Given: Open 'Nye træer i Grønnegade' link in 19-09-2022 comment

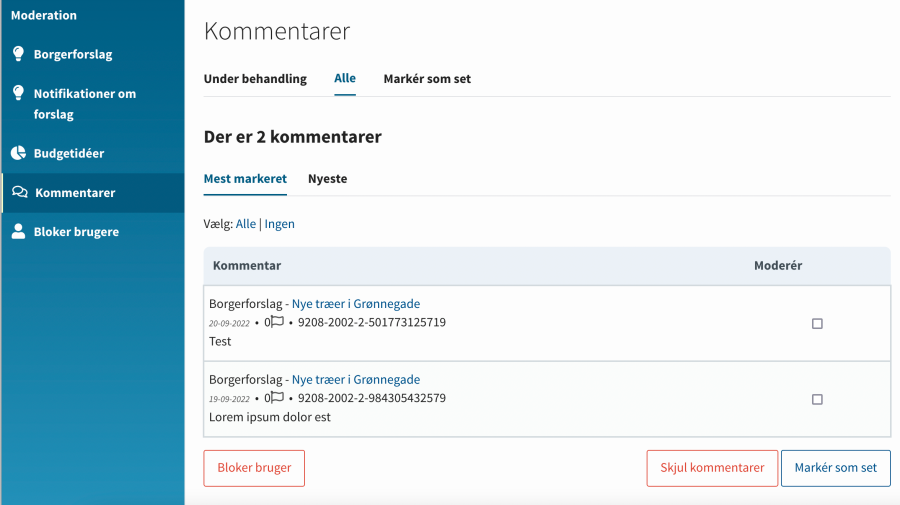Looking at the screenshot, I should pos(356,379).
